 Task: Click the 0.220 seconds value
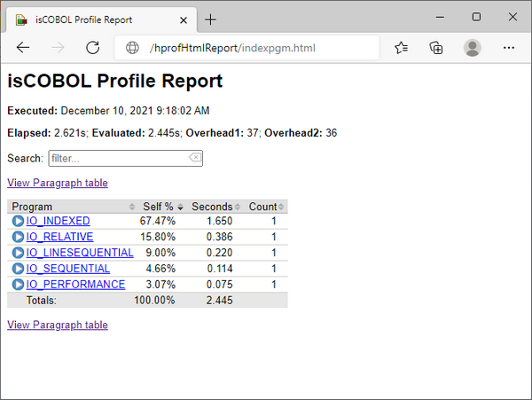(x=220, y=253)
